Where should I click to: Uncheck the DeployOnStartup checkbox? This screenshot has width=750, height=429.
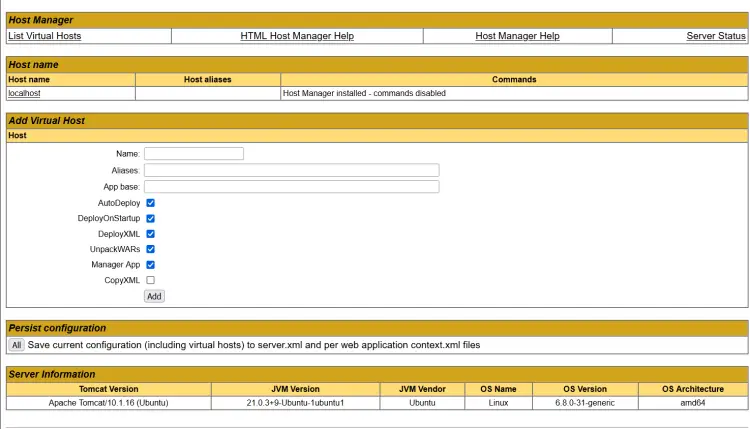[150, 219]
